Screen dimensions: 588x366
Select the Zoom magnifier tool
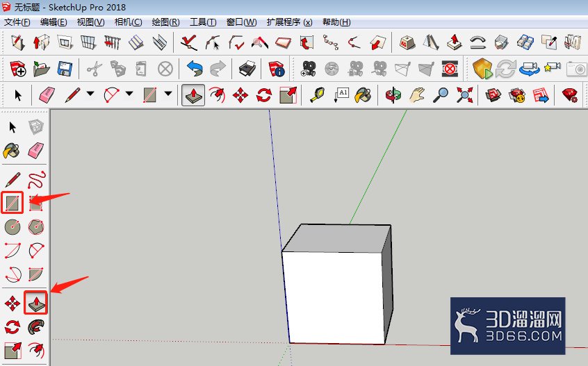[441, 95]
